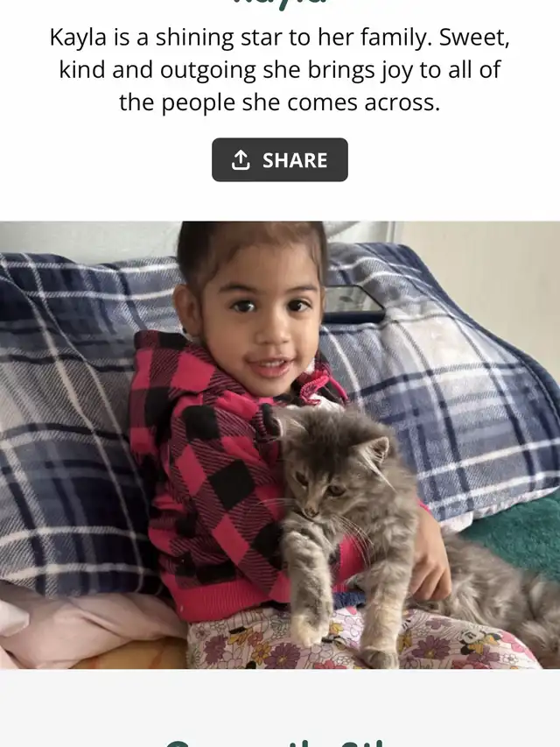Viewport: 560px width, 747px height.
Task: Click the SHARE button
Action: click(x=279, y=159)
